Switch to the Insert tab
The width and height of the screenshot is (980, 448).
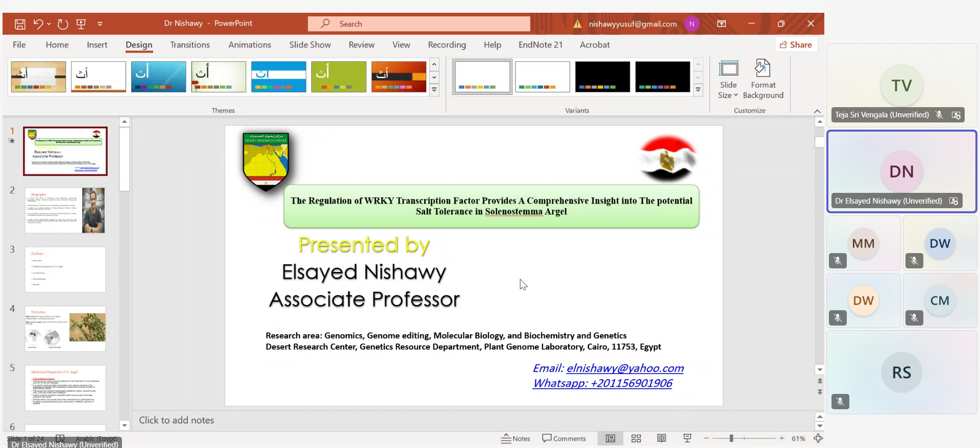tap(97, 45)
